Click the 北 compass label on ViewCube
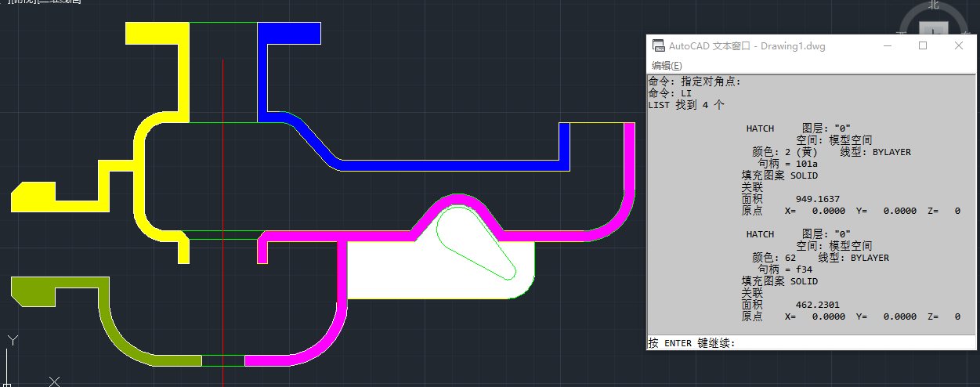 pos(933,5)
